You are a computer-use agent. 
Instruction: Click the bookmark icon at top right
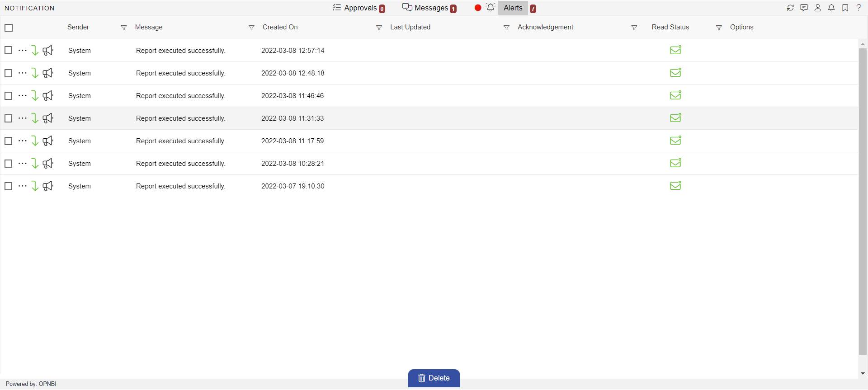(845, 8)
